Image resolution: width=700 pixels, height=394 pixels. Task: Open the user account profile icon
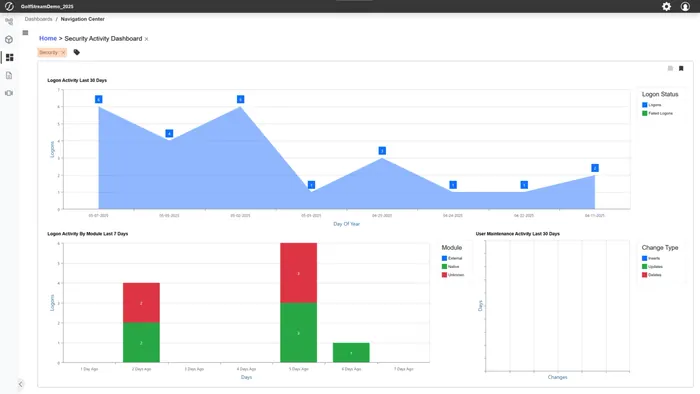point(685,6)
